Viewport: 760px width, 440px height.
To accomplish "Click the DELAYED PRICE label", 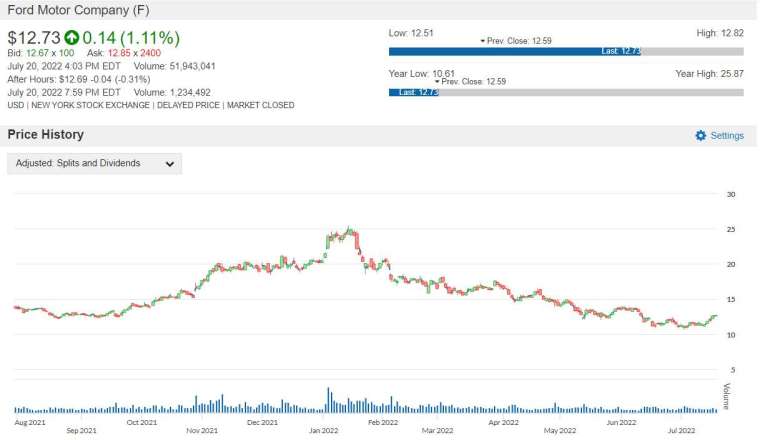I will [189, 105].
